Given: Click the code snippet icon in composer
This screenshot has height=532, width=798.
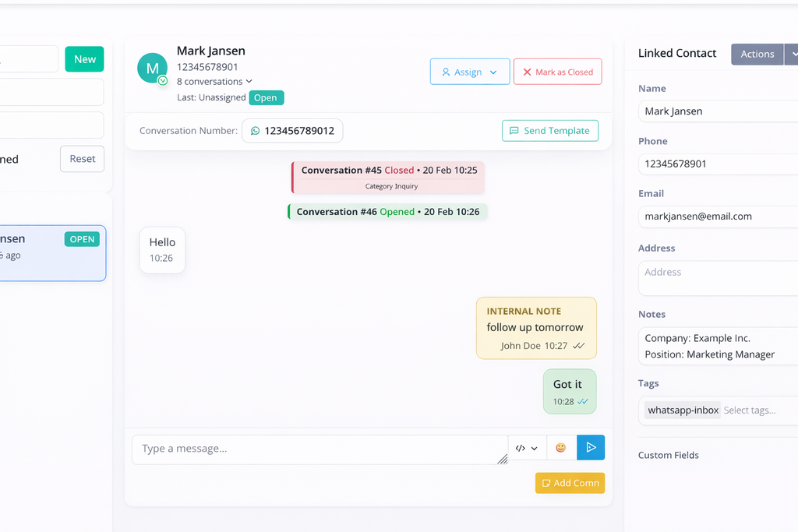Looking at the screenshot, I should (521, 449).
